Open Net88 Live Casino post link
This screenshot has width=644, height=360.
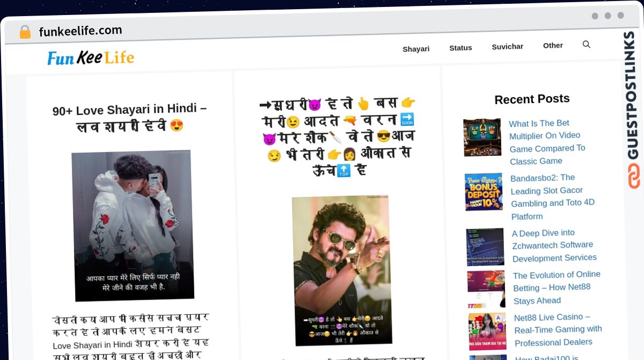click(558, 329)
